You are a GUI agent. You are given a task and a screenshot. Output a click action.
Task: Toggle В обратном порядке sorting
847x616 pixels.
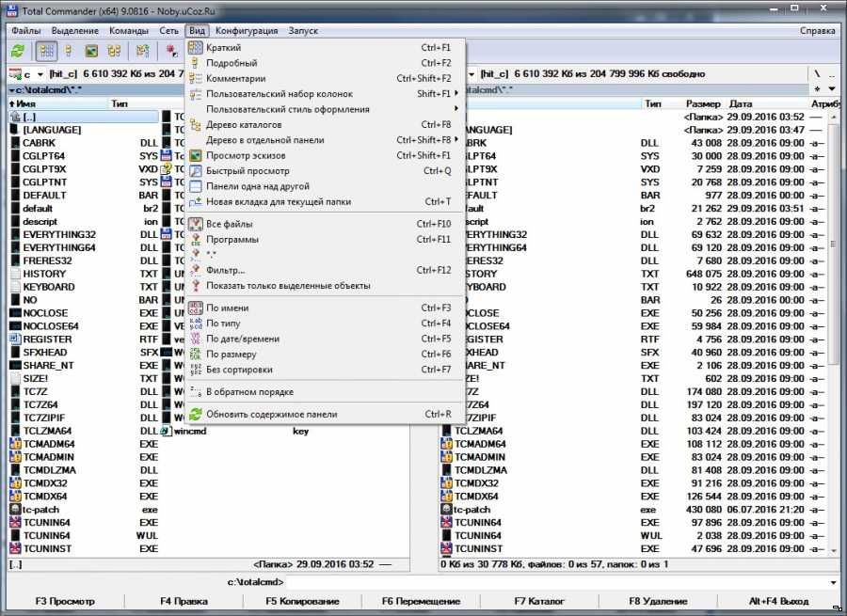(x=324, y=392)
